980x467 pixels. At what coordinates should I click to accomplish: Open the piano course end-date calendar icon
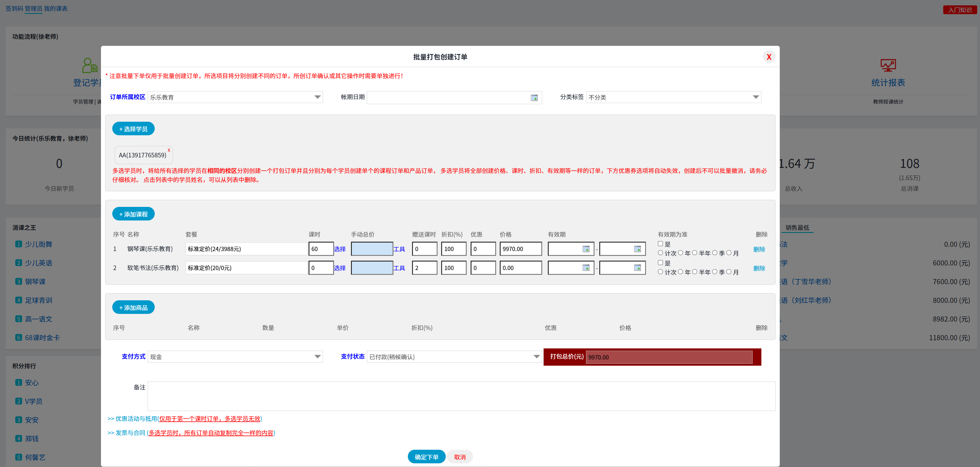[x=637, y=249]
